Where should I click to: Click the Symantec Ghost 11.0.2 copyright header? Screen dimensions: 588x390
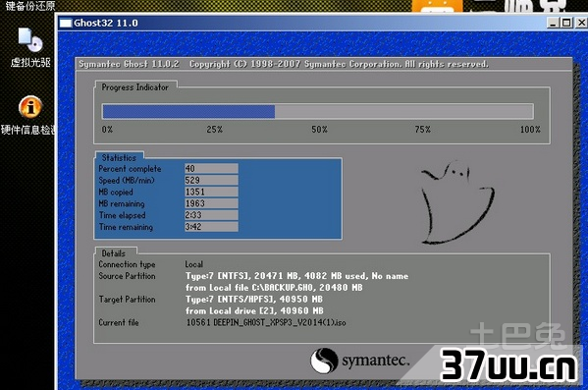tap(284, 64)
